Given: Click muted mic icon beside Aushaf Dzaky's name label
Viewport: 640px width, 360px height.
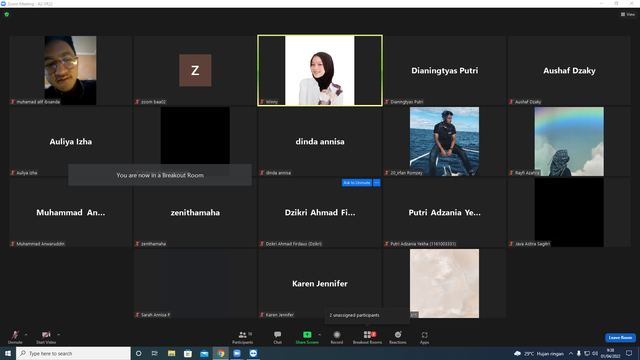Looking at the screenshot, I should (511, 102).
